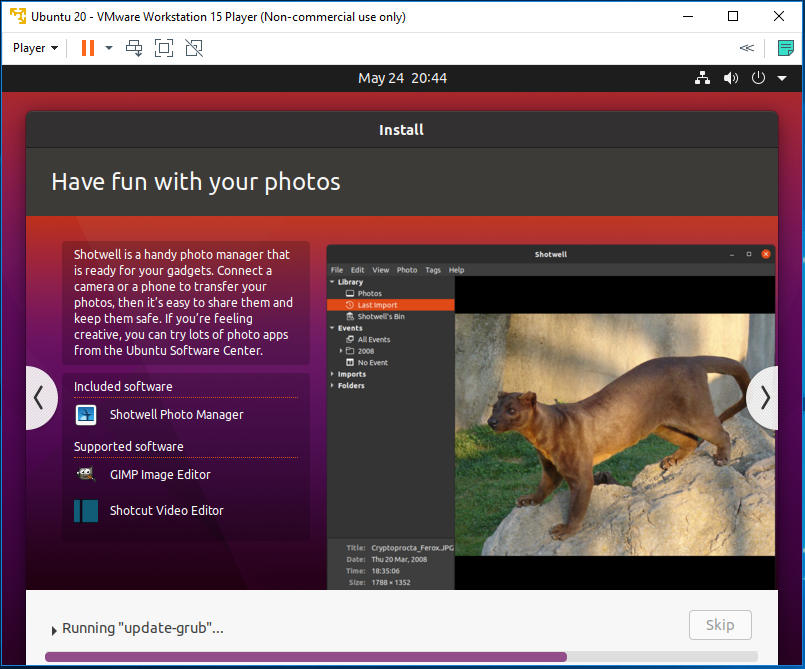Click the Thu 20 Mar, 2008 date

click(399, 560)
